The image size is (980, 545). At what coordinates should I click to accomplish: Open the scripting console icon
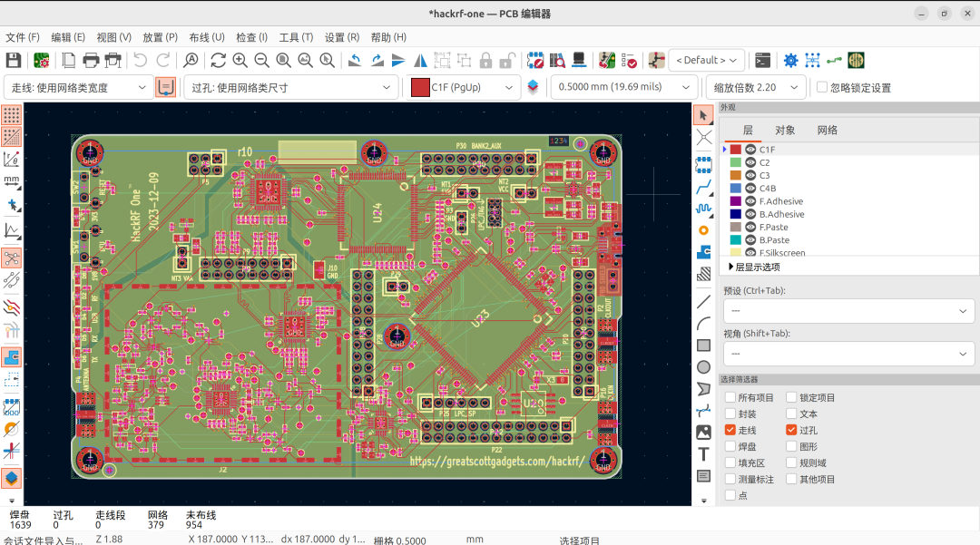(x=762, y=61)
